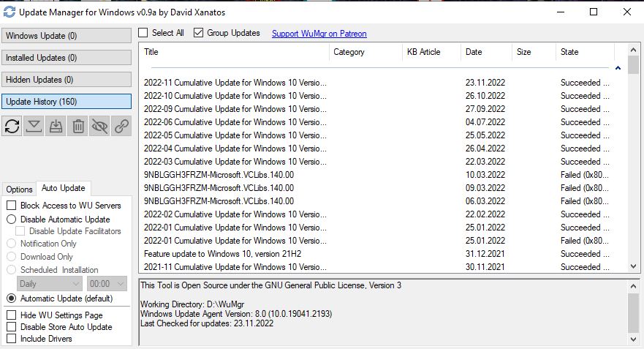Screen dimensions: 644x349
Task: Choose the Download Only radio option
Action: click(x=12, y=257)
